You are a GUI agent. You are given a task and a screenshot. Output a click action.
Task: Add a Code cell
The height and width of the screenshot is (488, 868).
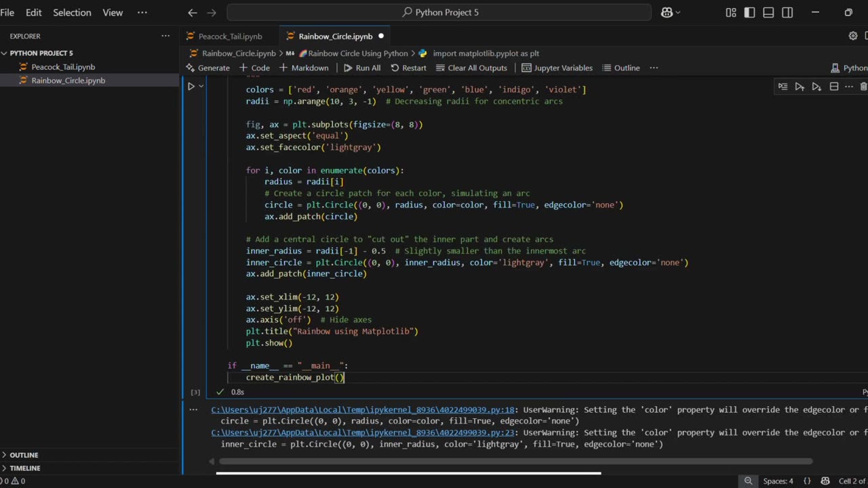pyautogui.click(x=254, y=68)
